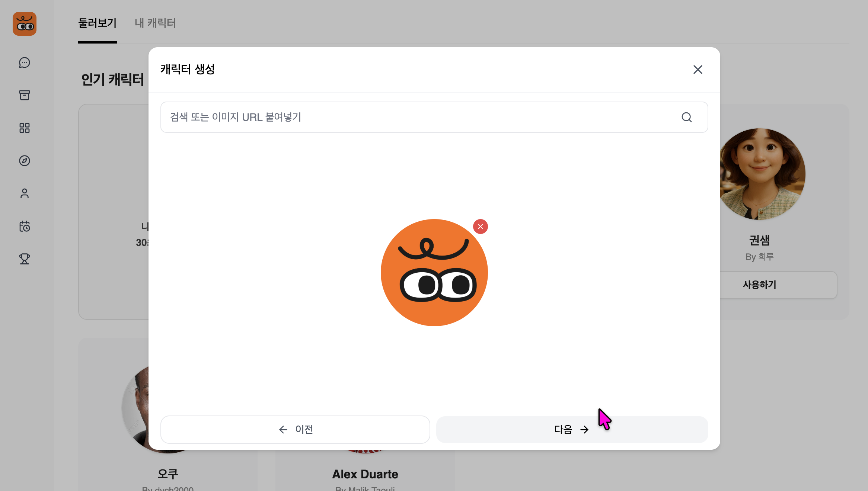This screenshot has height=491, width=868.
Task: Close the 캐릭터 생성 dialog
Action: [x=698, y=70]
